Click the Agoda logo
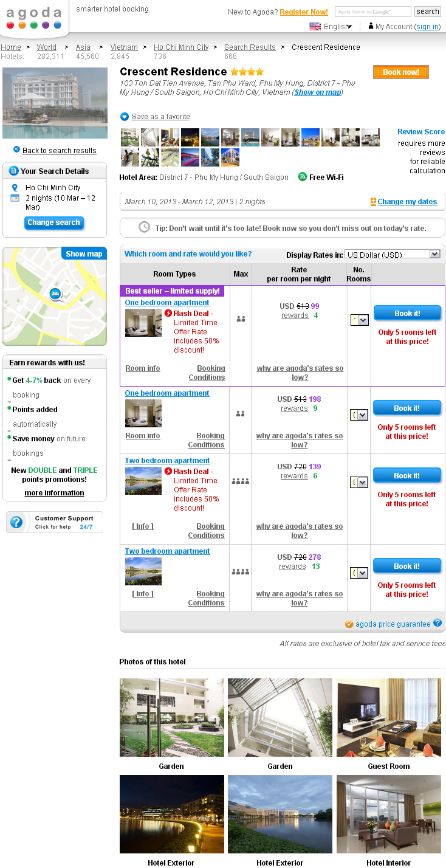 [x=34, y=18]
